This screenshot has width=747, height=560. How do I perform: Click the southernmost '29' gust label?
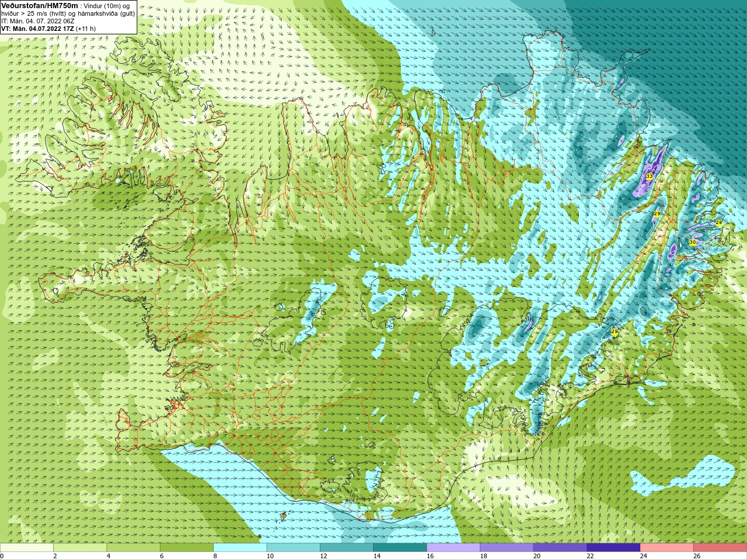click(614, 331)
